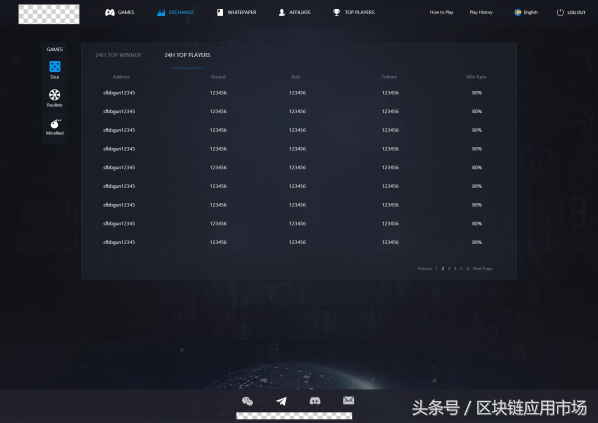The height and width of the screenshot is (423, 598).
Task: Click the Round column header
Action: [x=218, y=77]
